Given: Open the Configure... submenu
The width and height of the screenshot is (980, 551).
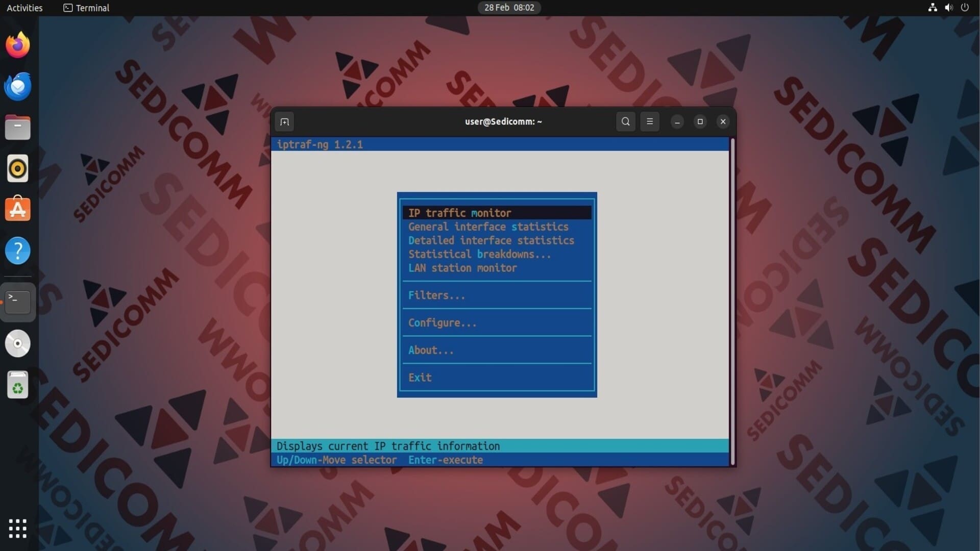Looking at the screenshot, I should click(x=442, y=323).
